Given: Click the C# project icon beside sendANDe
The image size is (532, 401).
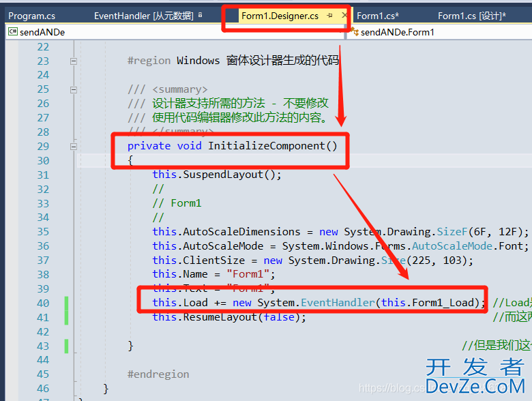Looking at the screenshot, I should pos(13,32).
